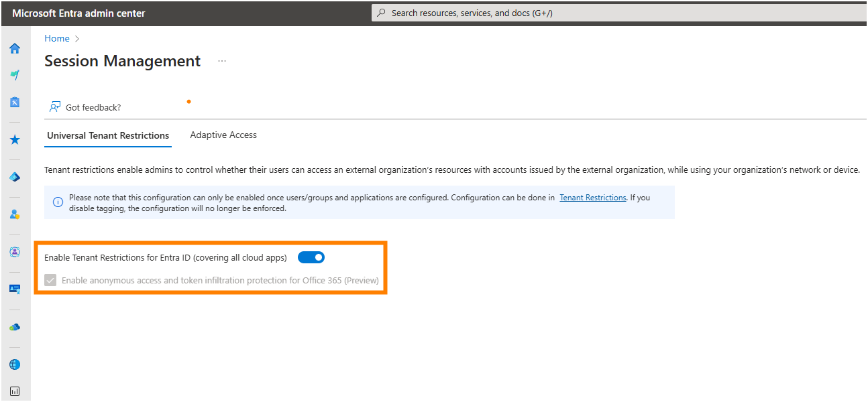Open the Identity diamond icon in sidebar
Viewport: 868px width, 402px height.
point(15,177)
